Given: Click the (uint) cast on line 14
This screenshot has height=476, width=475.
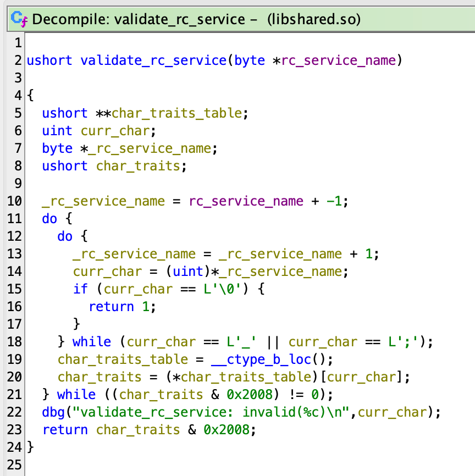Looking at the screenshot, I should click(x=189, y=272).
